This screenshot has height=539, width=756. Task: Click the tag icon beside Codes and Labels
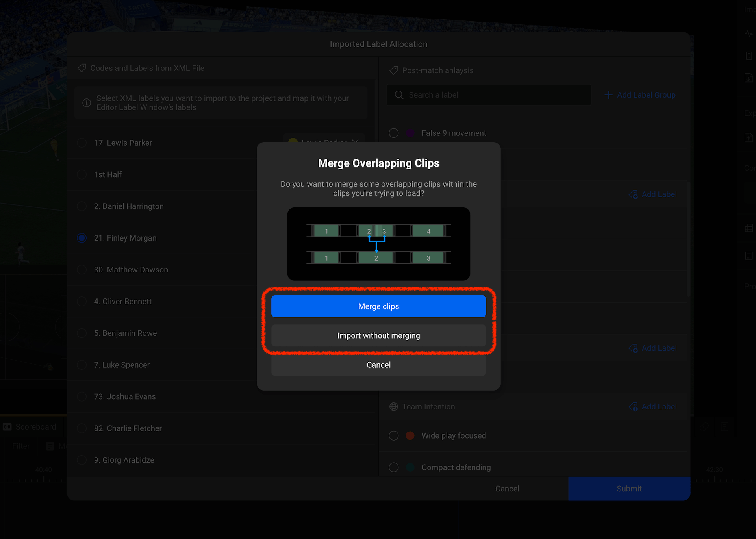pyautogui.click(x=82, y=68)
